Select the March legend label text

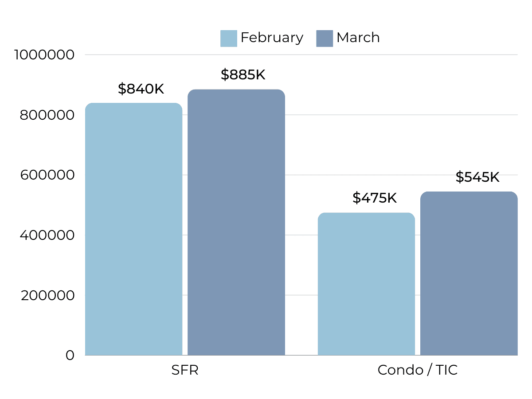(x=358, y=38)
